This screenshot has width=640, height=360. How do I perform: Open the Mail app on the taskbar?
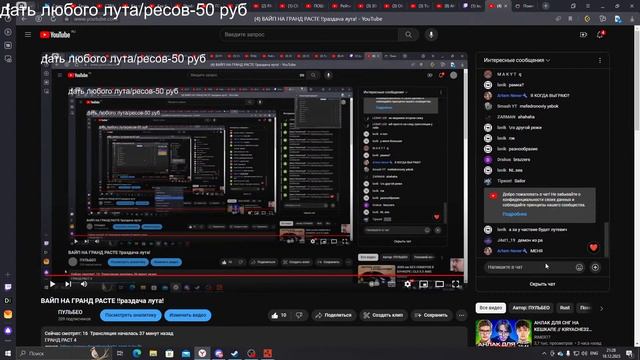coord(186,353)
